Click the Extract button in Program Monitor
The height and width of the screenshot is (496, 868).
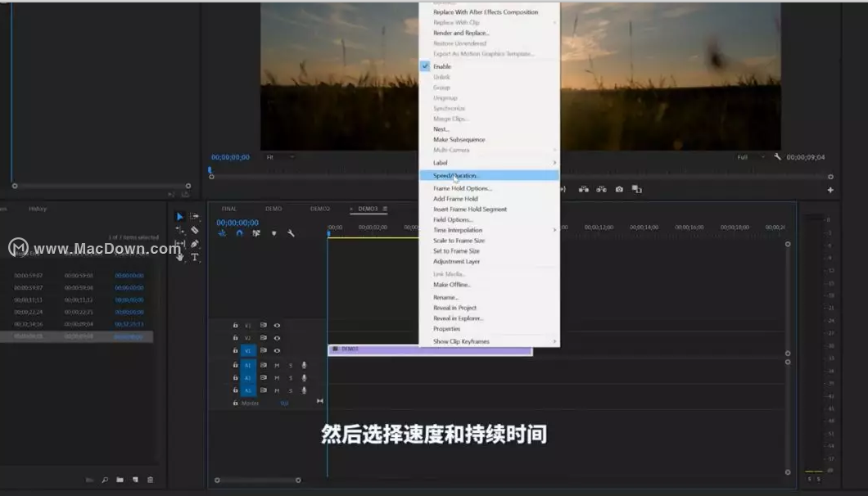pyautogui.click(x=601, y=189)
